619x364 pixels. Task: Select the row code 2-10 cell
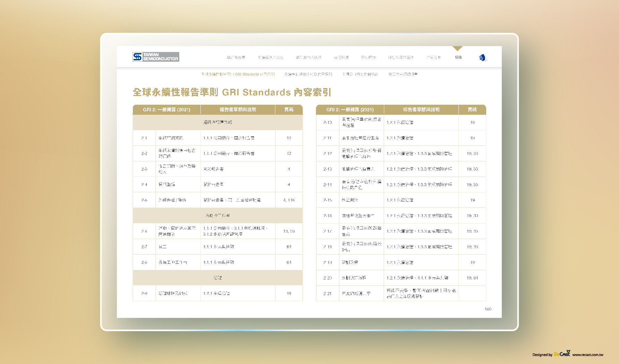pyautogui.click(x=327, y=122)
